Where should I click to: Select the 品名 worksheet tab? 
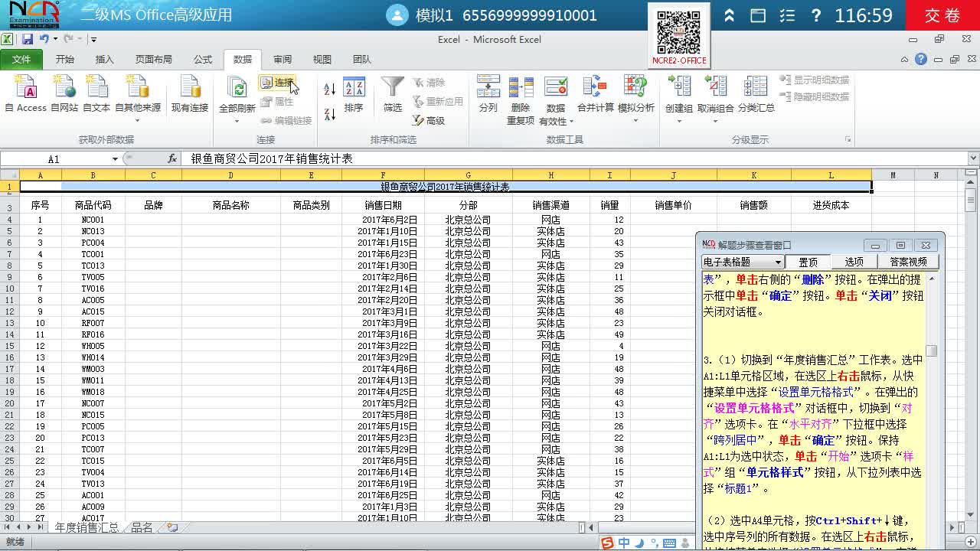click(x=142, y=527)
